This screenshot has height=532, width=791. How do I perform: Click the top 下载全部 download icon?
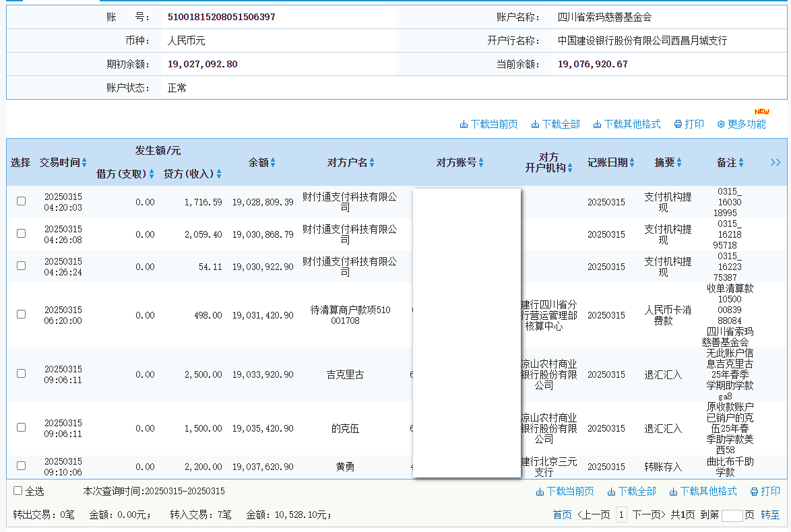pyautogui.click(x=535, y=125)
